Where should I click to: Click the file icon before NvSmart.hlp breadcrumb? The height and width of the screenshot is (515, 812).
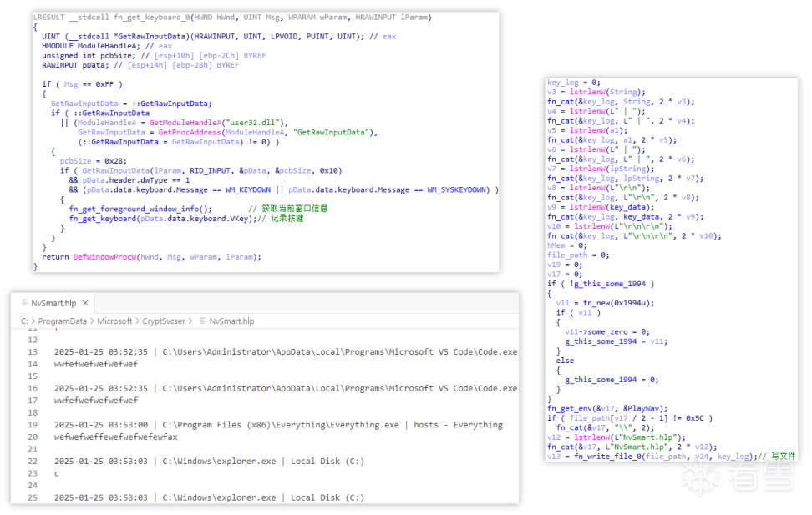click(203, 321)
